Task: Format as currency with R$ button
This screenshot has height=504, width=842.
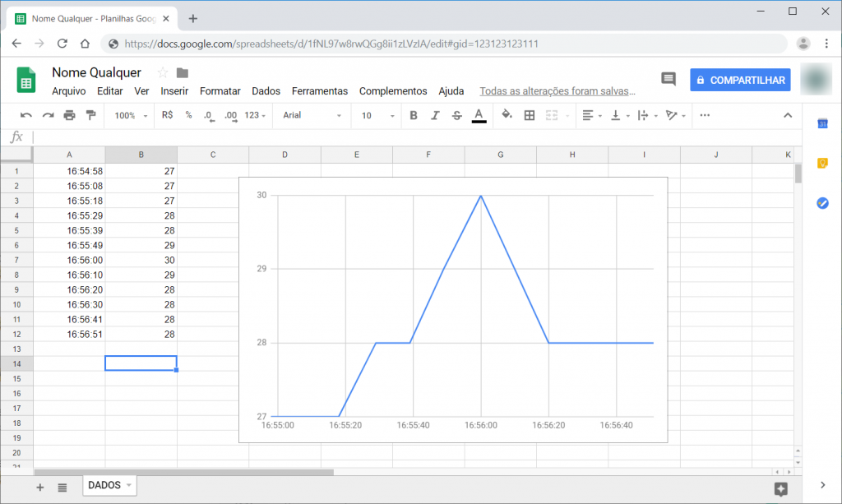Action: (x=167, y=115)
